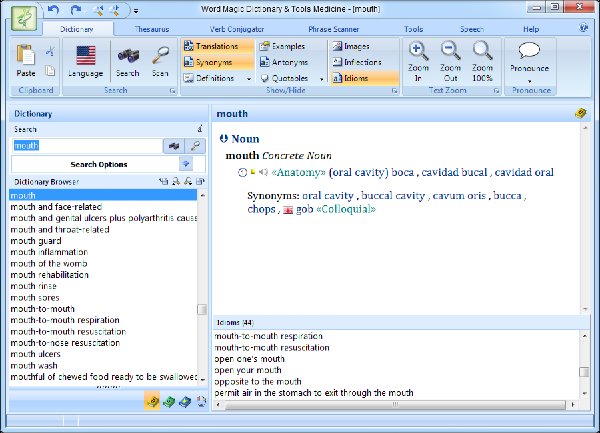The image size is (600, 433).
Task: Click the Cut scissors icon
Action: [x=50, y=51]
